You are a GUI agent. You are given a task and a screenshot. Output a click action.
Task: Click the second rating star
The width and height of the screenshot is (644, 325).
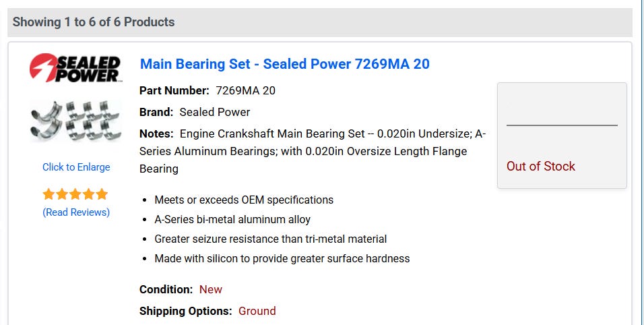tap(62, 195)
